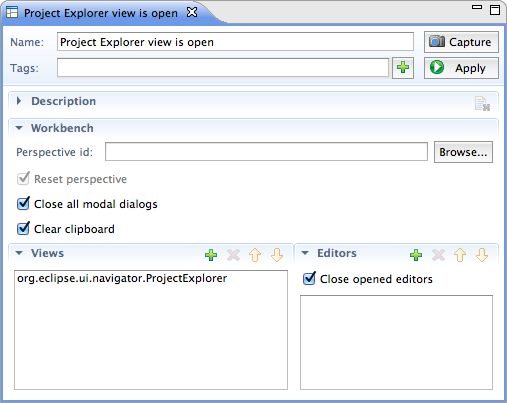This screenshot has height=403, width=507.
Task: Click Editors section up arrow icon
Action: click(460, 255)
